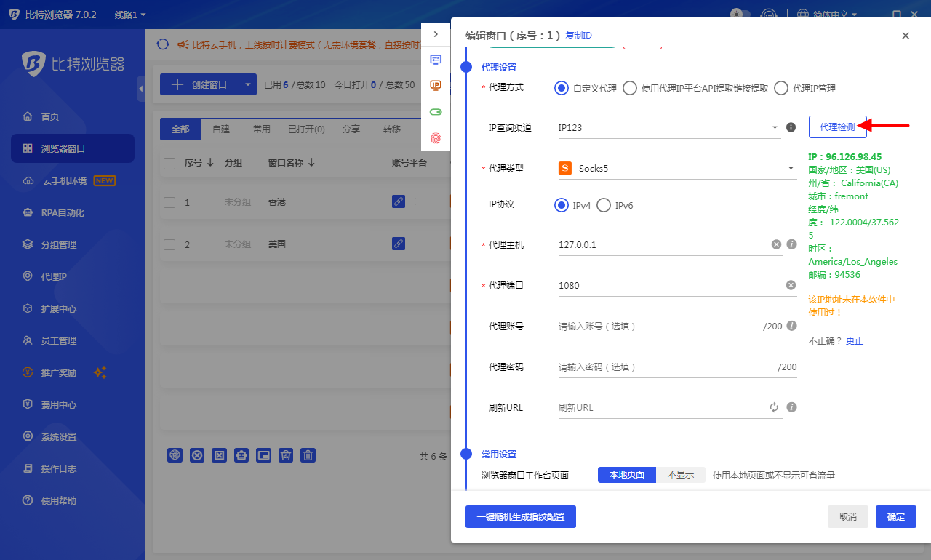Click sync icon beside announcement banner
The height and width of the screenshot is (560, 931).
(x=163, y=44)
